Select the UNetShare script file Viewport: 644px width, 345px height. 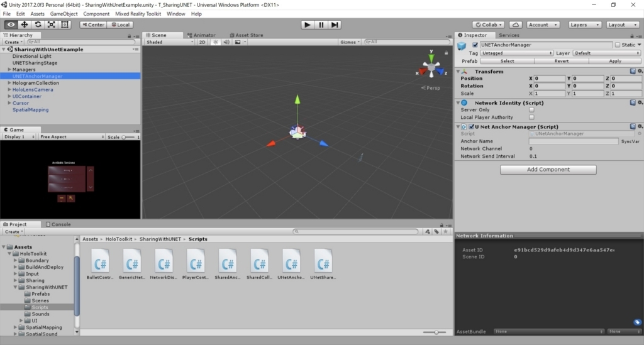(323, 264)
